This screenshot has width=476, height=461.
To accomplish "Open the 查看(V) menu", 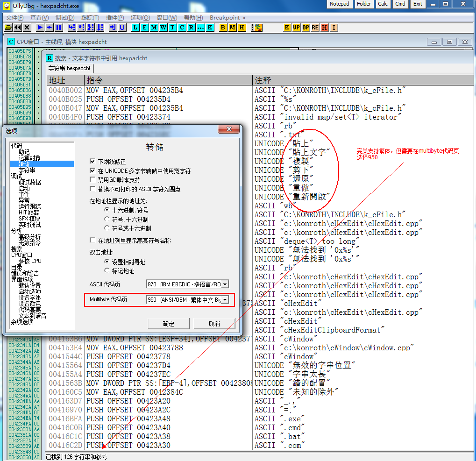I will tap(39, 18).
